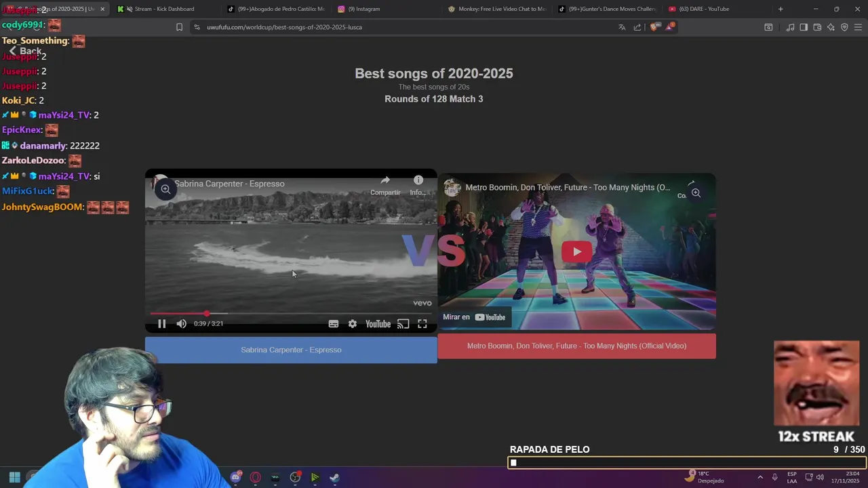Open YouTube player settings gear

tap(353, 324)
